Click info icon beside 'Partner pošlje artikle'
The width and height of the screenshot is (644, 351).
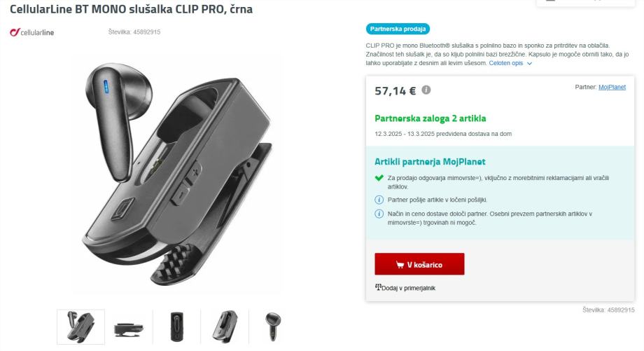pos(379,200)
